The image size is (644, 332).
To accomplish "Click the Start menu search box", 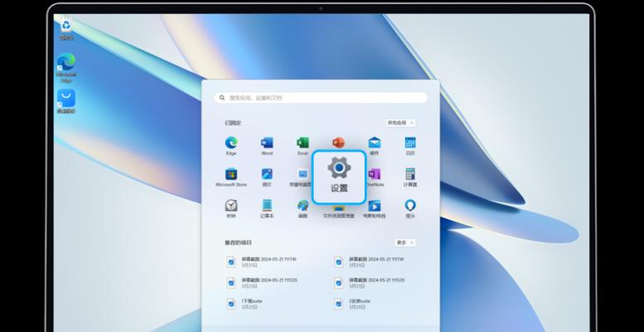I will click(321, 97).
